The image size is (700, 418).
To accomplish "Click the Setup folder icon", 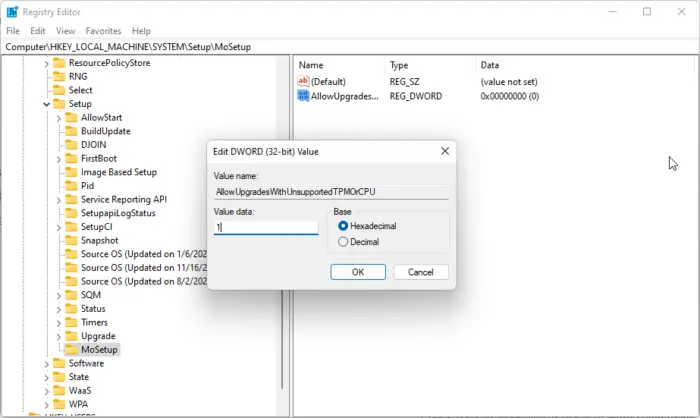I will [x=59, y=104].
